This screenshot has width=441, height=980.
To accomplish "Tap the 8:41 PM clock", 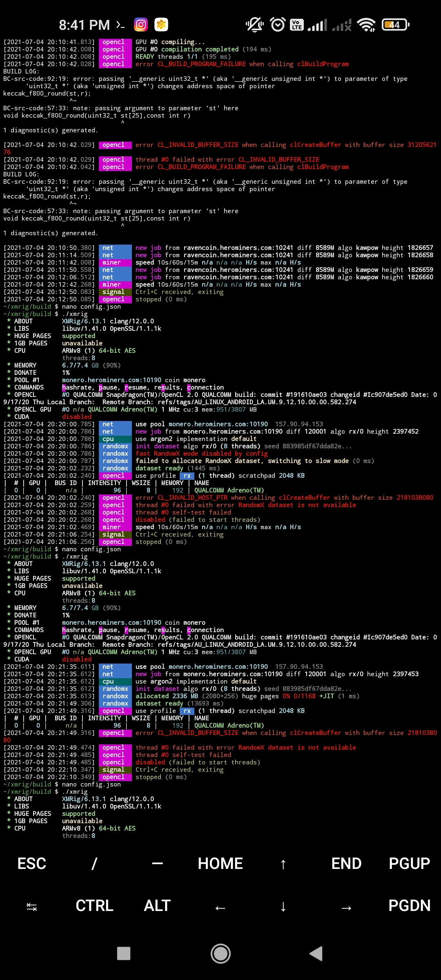I will [84, 25].
